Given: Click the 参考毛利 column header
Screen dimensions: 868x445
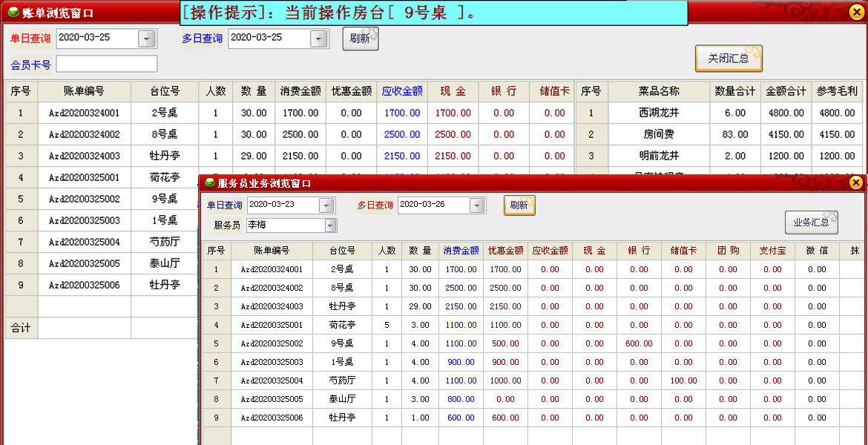Looking at the screenshot, I should [837, 91].
